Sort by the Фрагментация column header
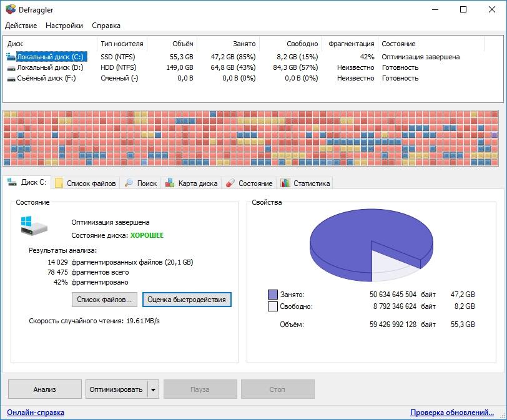Image resolution: width=507 pixels, height=420 pixels. (351, 44)
